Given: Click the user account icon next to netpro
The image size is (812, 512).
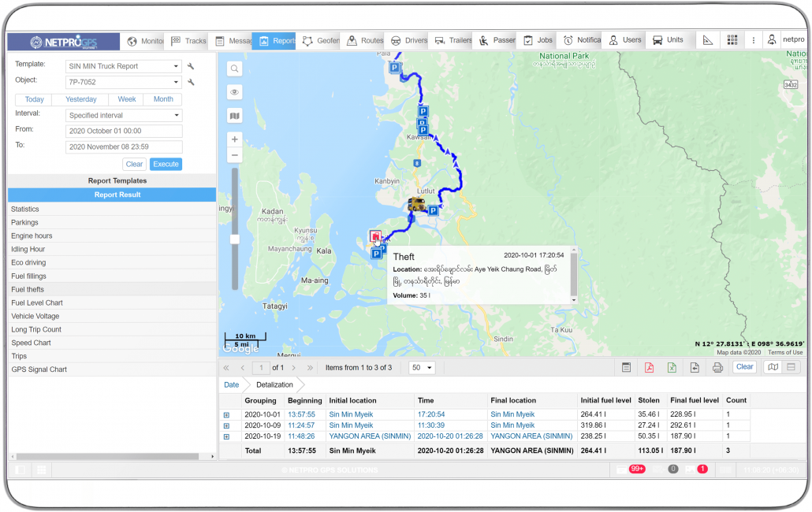Looking at the screenshot, I should [772, 39].
